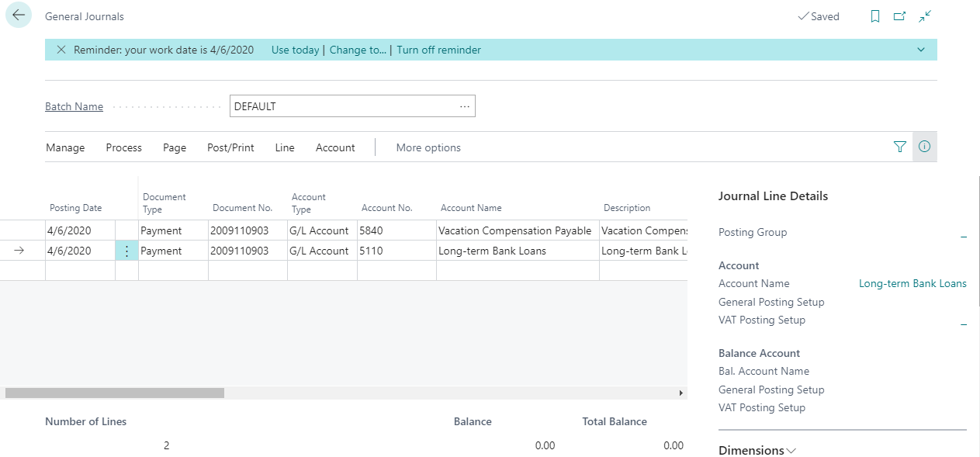Image resolution: width=980 pixels, height=457 pixels.
Task: Open row options via vertical ellipsis
Action: coord(126,250)
